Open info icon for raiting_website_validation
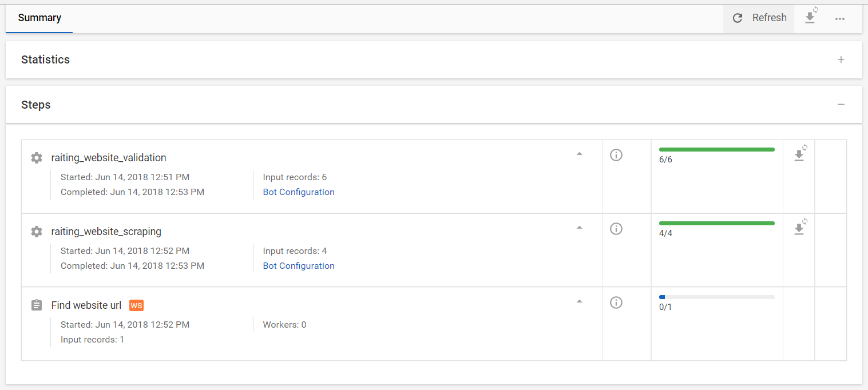Image resolution: width=868 pixels, height=390 pixels. [x=616, y=155]
